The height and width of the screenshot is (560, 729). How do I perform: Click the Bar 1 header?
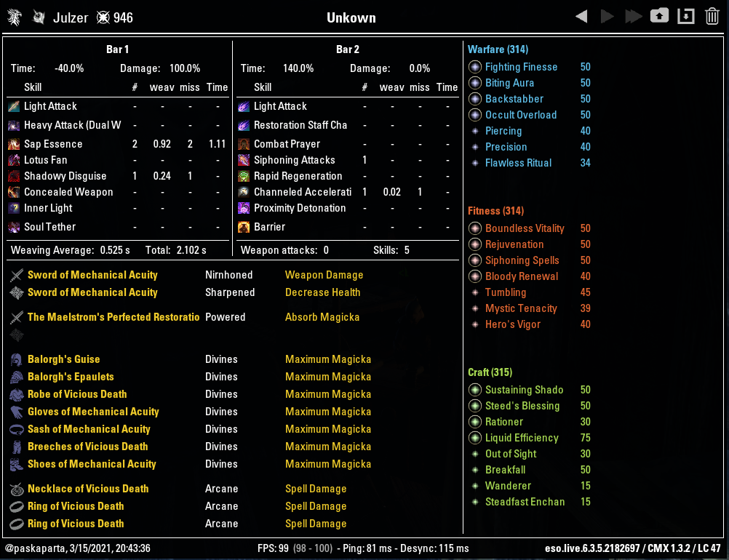[117, 49]
